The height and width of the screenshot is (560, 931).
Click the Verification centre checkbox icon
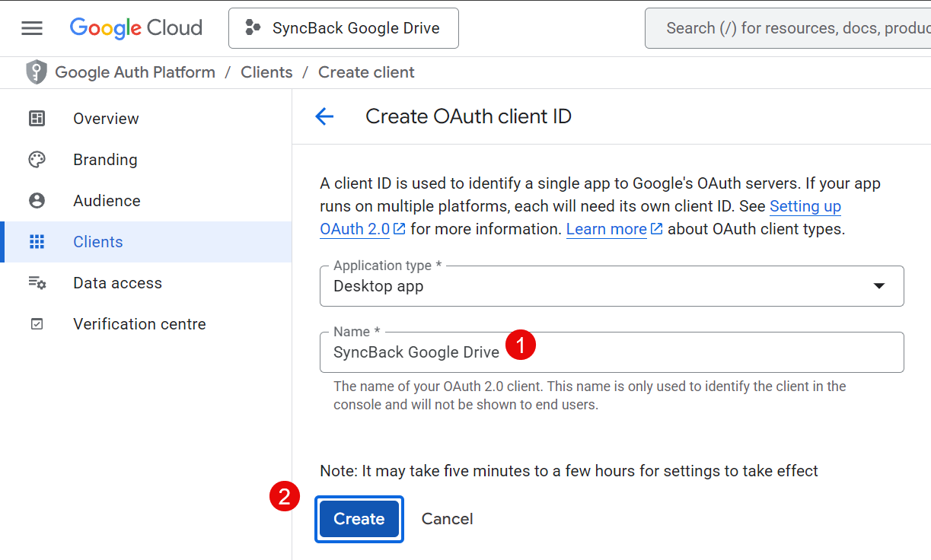tap(37, 324)
